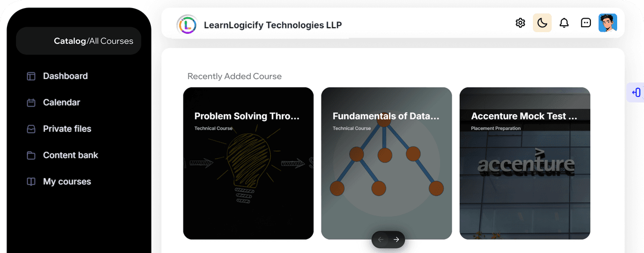Image resolution: width=644 pixels, height=253 pixels.
Task: Click the Private files tray icon
Action: point(31,129)
